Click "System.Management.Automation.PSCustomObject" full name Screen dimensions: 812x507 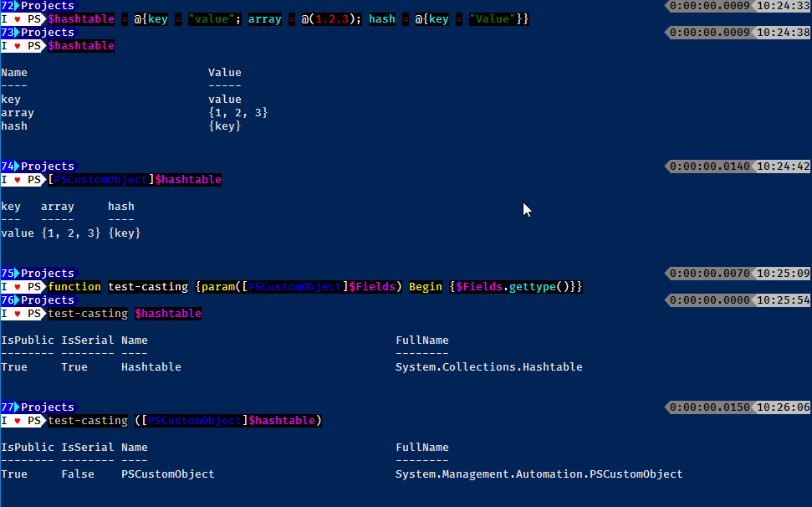pyautogui.click(x=539, y=474)
